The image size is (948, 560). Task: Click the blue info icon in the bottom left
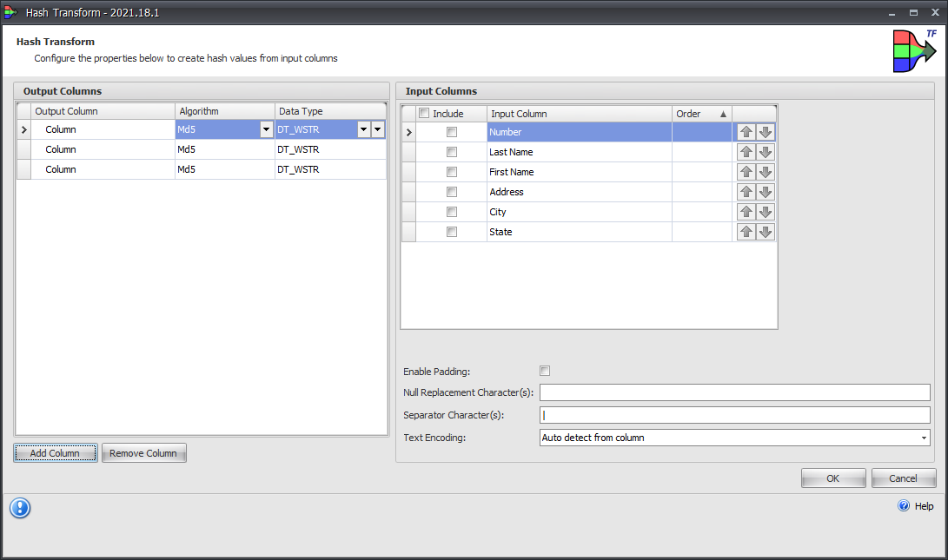click(x=19, y=507)
